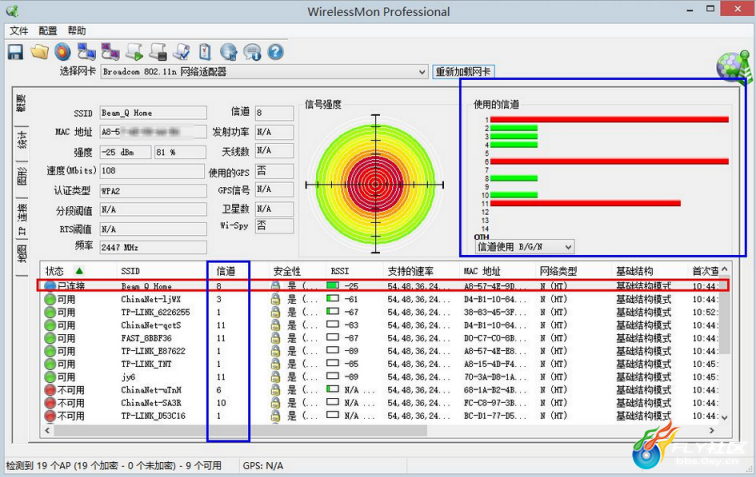Open the 信道使用 B/G/N dropdown
The image size is (756, 477).
[x=568, y=247]
